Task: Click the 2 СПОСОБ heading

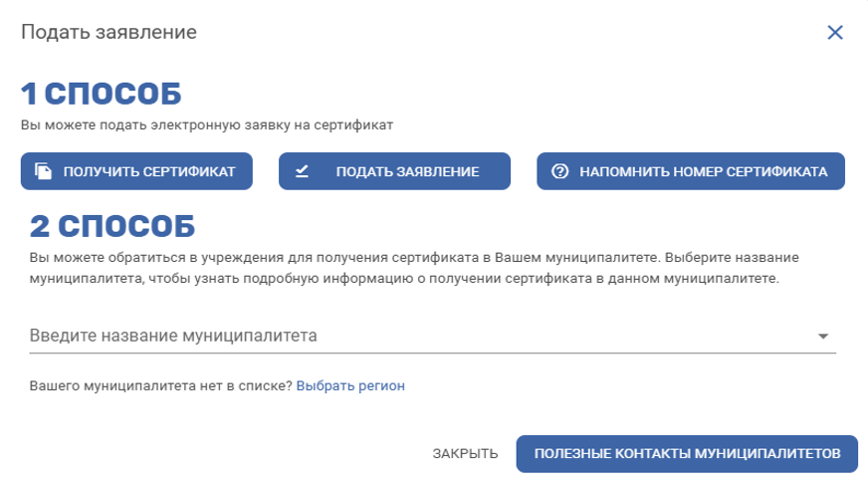Action: tap(111, 226)
